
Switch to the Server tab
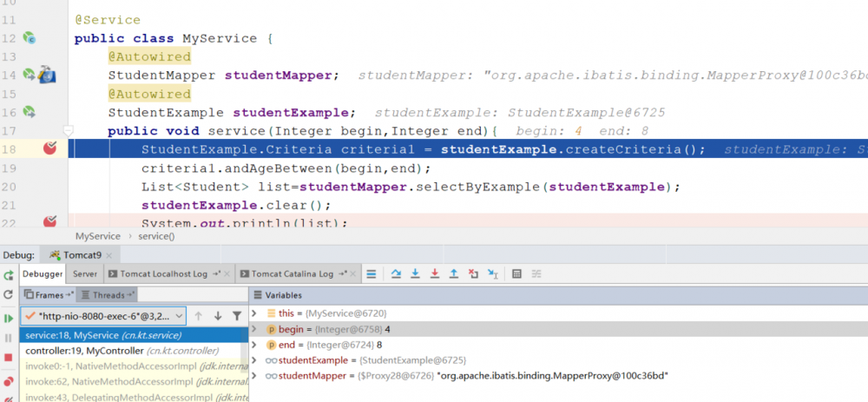(x=85, y=274)
